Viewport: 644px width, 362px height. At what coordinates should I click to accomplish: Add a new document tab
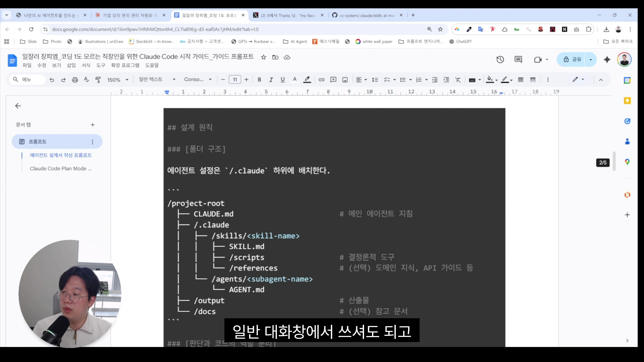click(93, 125)
